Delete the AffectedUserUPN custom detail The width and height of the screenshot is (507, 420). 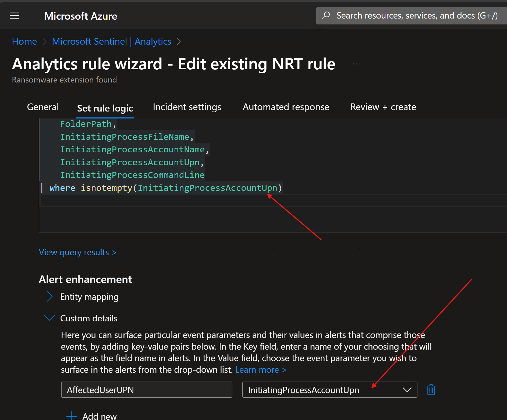pos(431,390)
